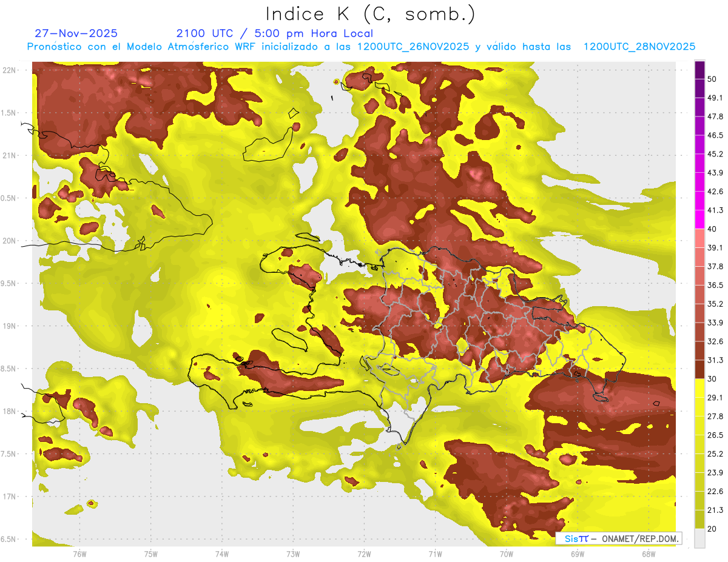
Task: Click the '74W' longitude label
Action: [222, 554]
